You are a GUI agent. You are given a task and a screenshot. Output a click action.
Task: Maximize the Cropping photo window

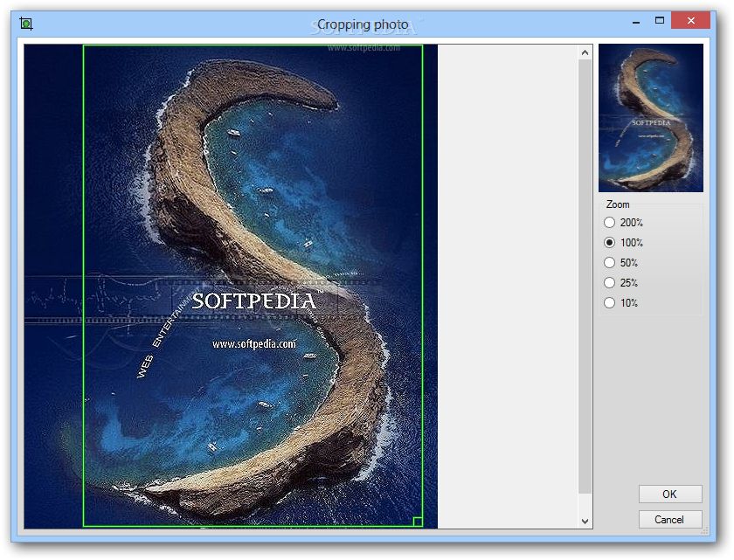[x=660, y=21]
